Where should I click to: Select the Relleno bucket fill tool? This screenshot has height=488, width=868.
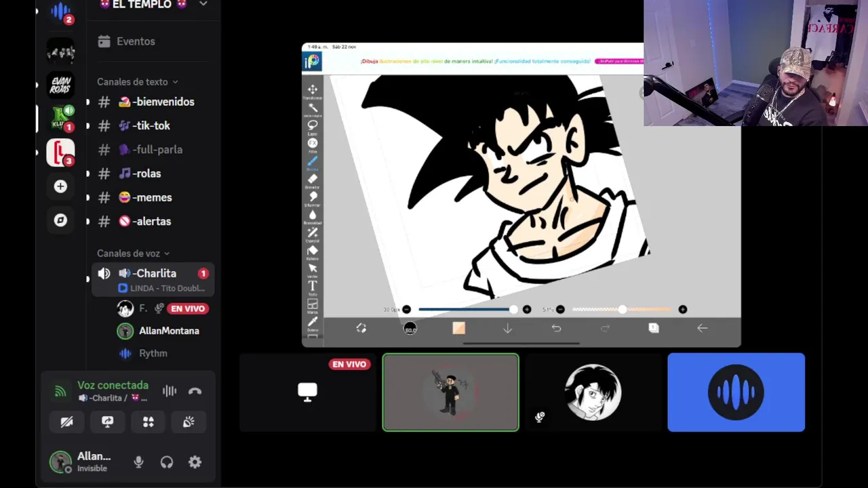[313, 251]
